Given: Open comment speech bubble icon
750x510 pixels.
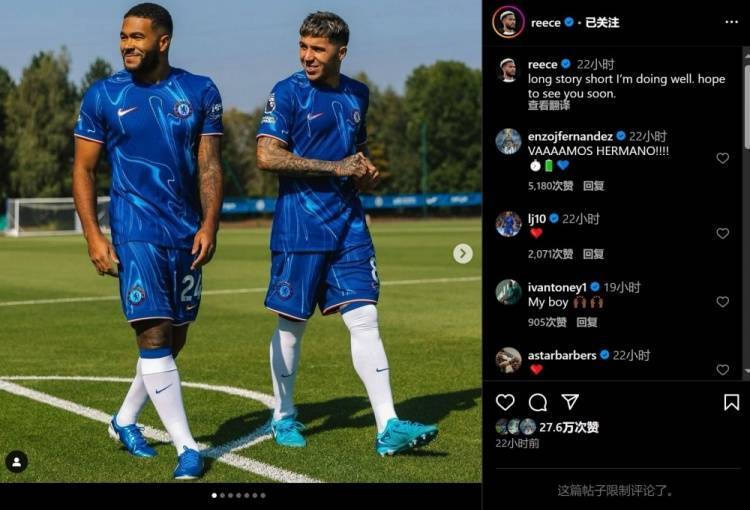Looking at the screenshot, I should (538, 402).
